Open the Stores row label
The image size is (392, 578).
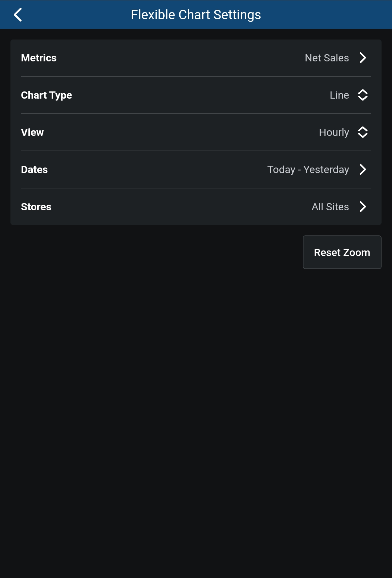coord(36,207)
